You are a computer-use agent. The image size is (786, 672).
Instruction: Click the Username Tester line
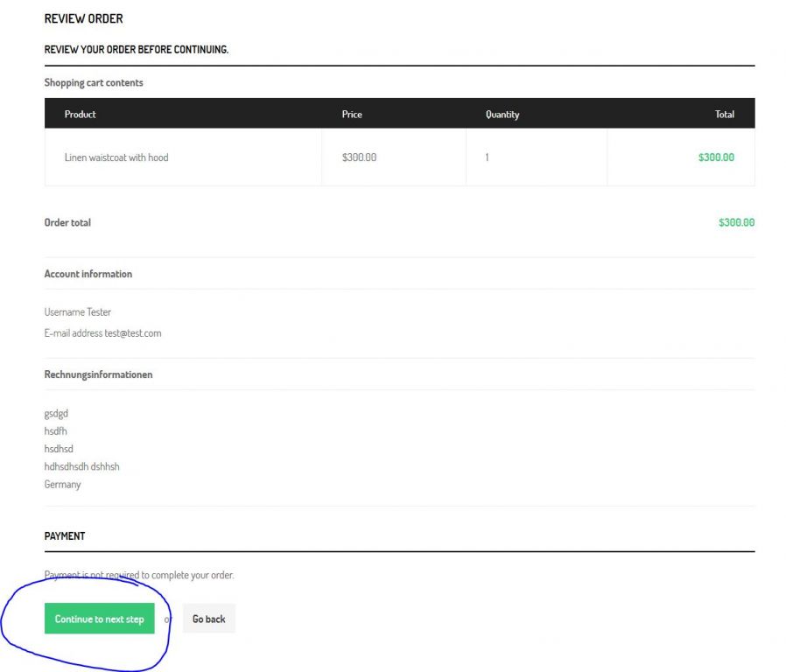[78, 311]
